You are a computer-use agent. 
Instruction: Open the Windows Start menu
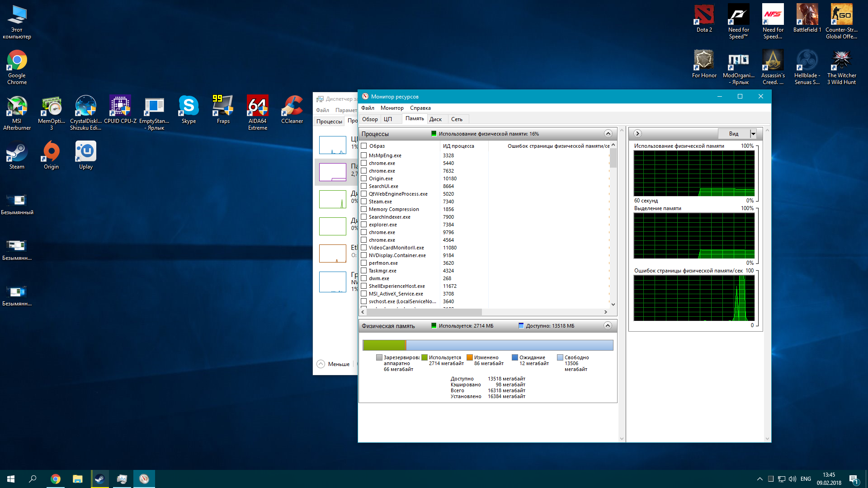(x=11, y=479)
